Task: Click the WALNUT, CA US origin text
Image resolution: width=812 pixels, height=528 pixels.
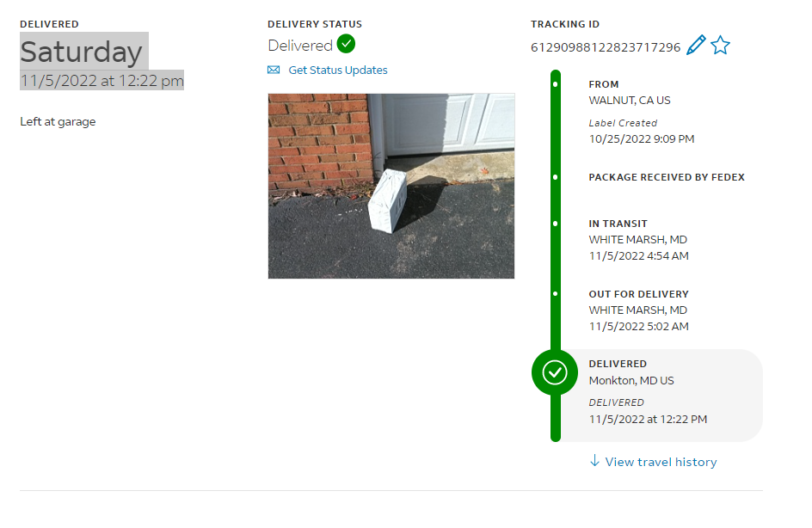Action: pos(629,101)
